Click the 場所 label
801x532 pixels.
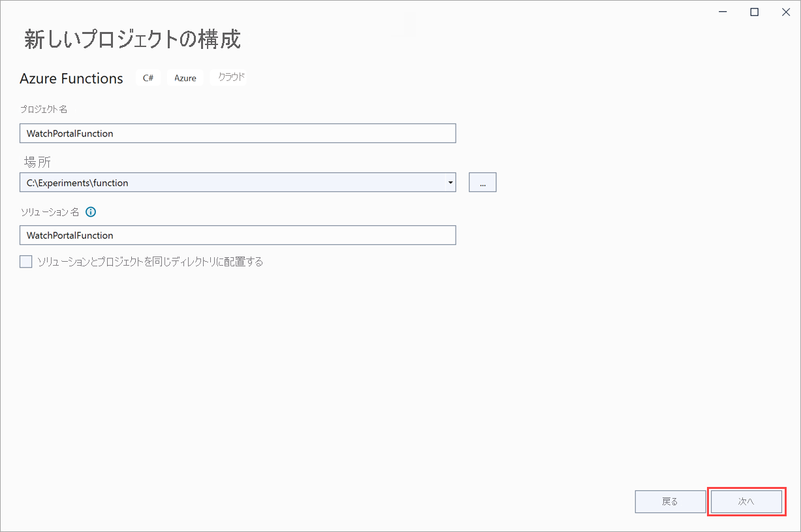pos(37,161)
